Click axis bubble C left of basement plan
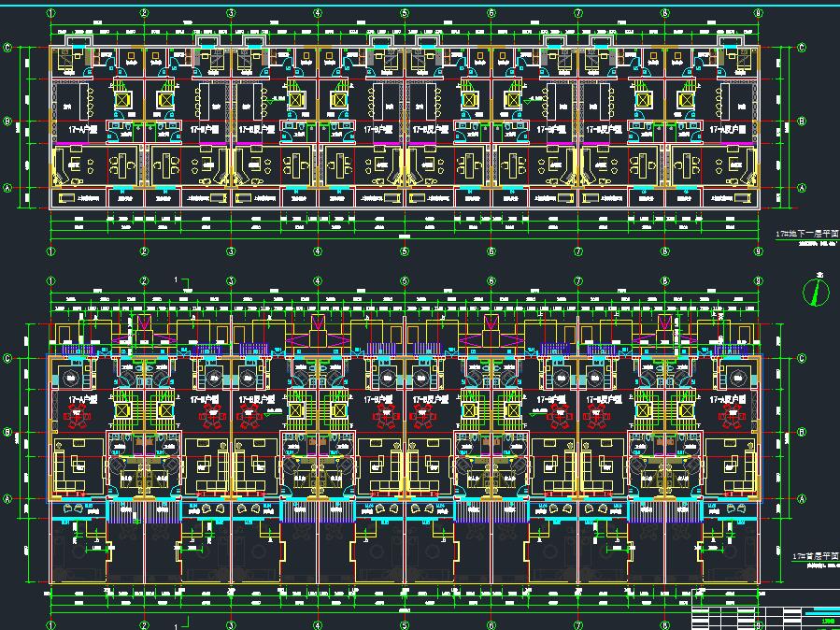 [x=7, y=48]
